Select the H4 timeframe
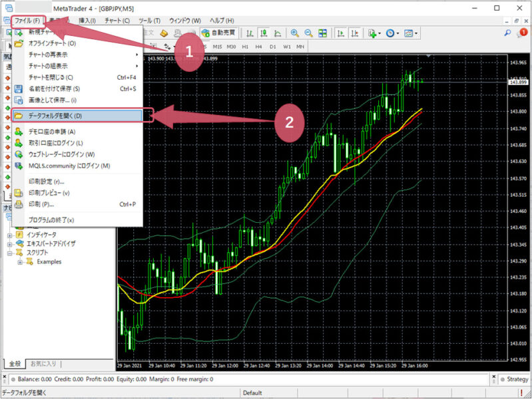The image size is (532, 399). click(258, 47)
